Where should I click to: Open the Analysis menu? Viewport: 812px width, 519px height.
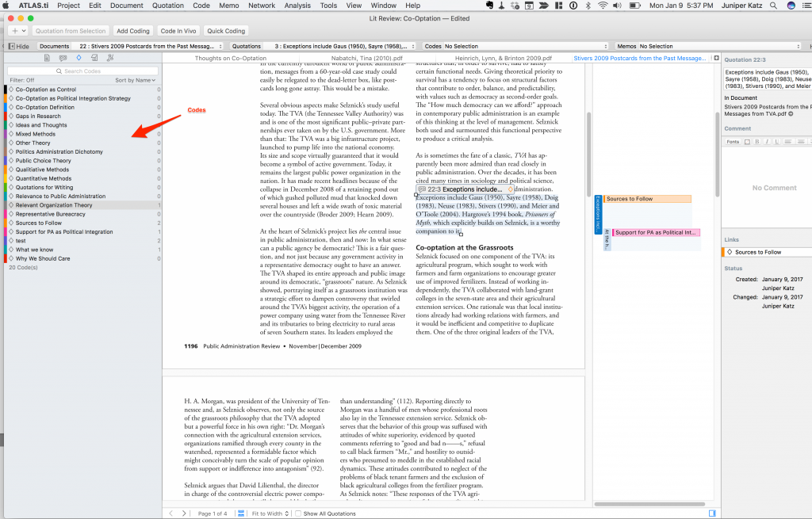(297, 6)
